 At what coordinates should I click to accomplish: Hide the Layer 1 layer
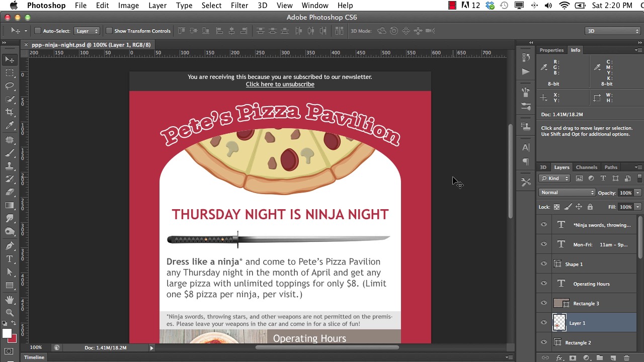[544, 323]
